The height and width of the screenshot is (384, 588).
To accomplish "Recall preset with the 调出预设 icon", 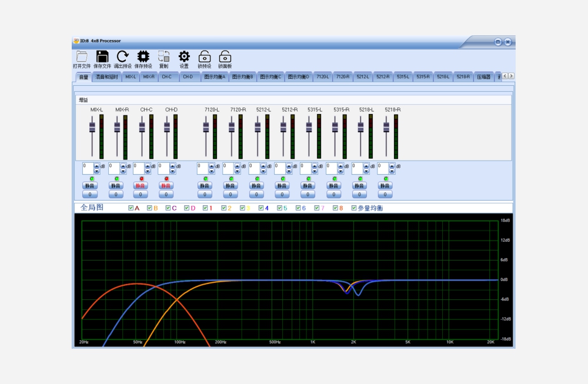I will click(x=123, y=56).
